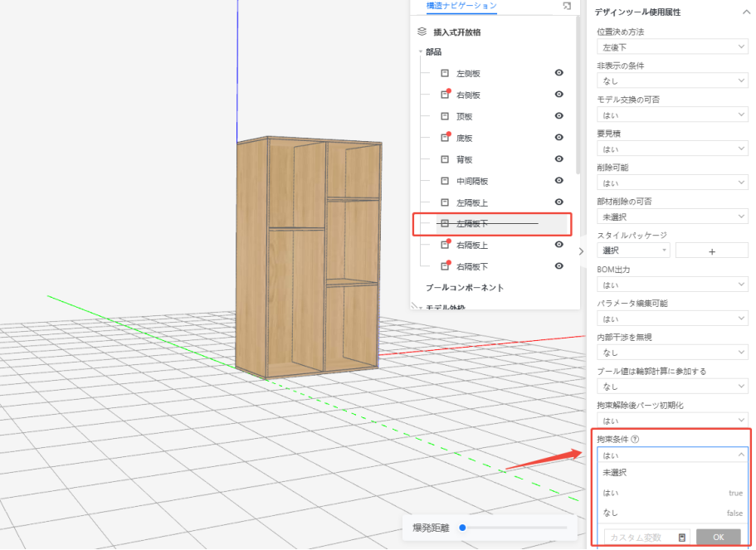756x550 pixels.
Task: Click the help icon next to 拘束条件
Action: pyautogui.click(x=635, y=439)
